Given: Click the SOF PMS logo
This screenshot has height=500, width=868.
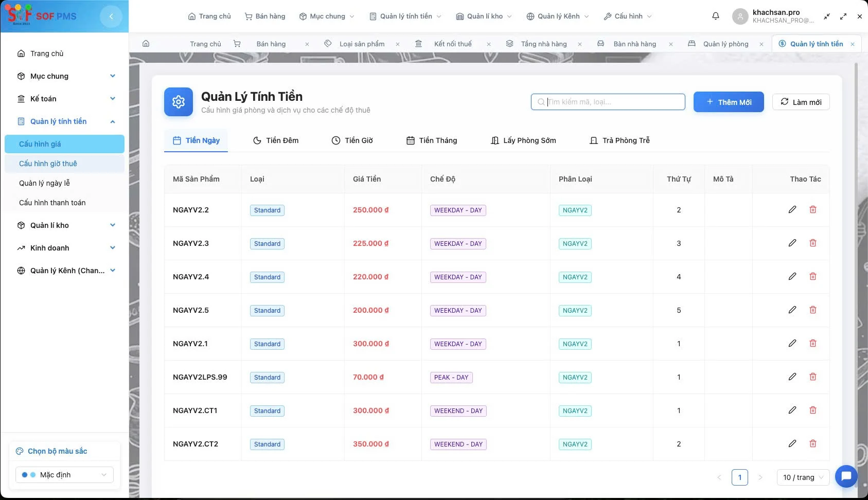Looking at the screenshot, I should click(x=42, y=15).
